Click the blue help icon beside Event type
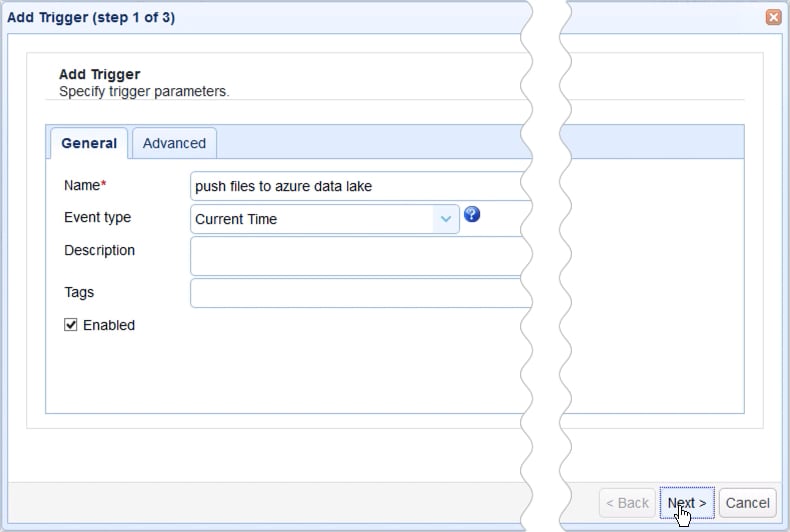 (x=472, y=215)
